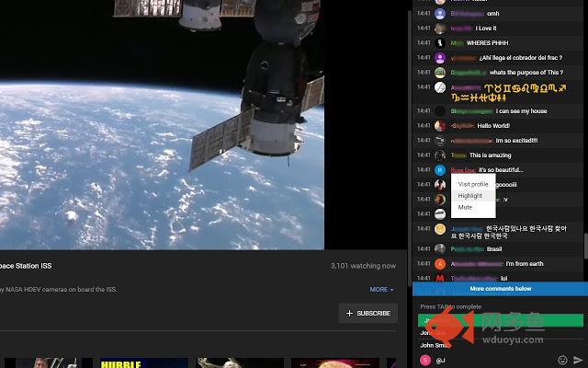The image size is (588, 368).
Task: Click avatar next to 'I Love it' message
Action: (x=440, y=29)
